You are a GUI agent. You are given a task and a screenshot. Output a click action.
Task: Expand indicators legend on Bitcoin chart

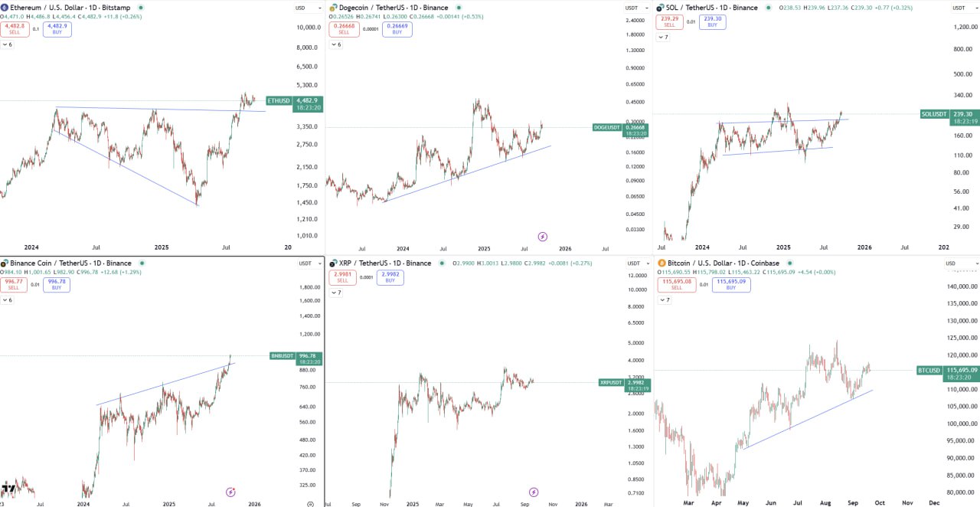pos(664,299)
